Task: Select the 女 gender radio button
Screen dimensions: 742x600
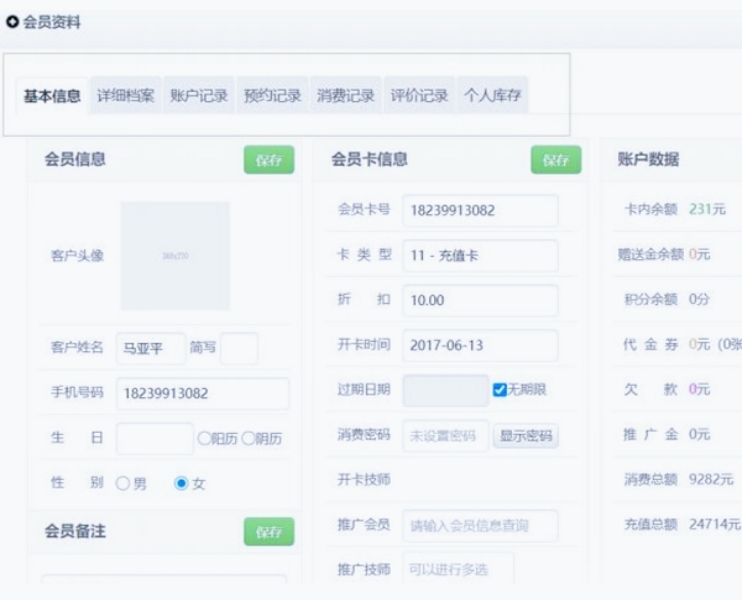Action: click(x=181, y=483)
